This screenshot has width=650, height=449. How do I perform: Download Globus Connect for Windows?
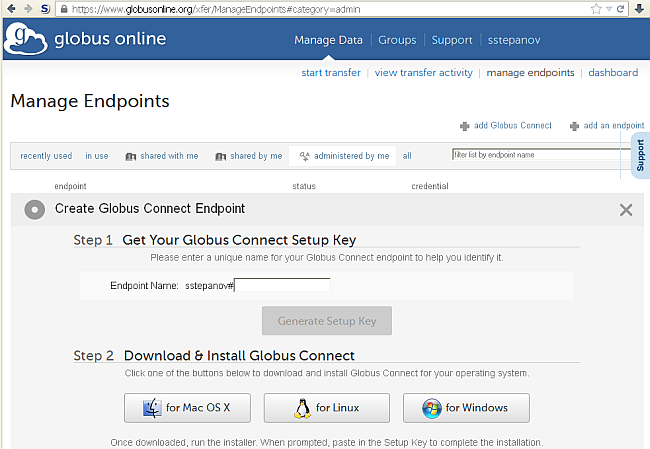(466, 408)
